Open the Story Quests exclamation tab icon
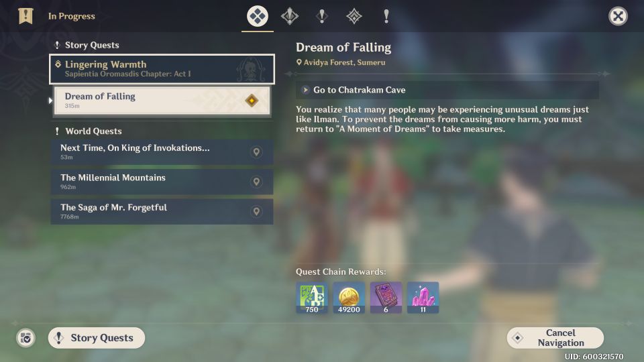Screen dimensions: 644x362 pyautogui.click(x=322, y=16)
